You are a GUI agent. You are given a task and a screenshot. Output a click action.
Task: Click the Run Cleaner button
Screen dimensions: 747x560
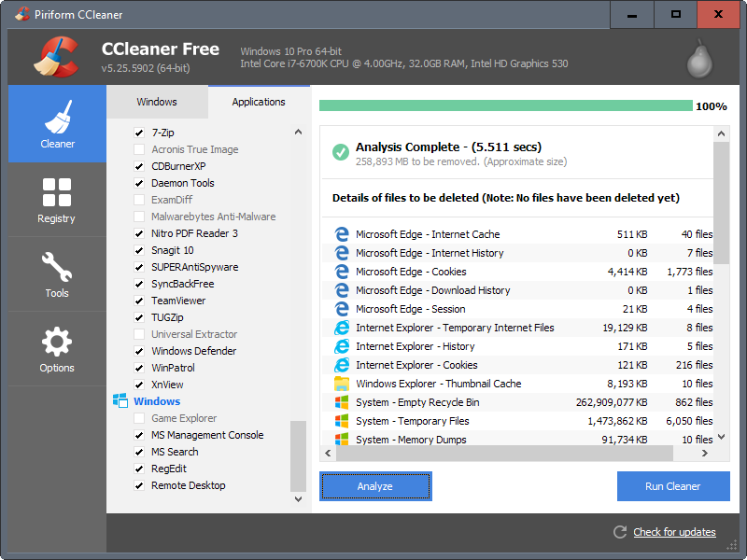pyautogui.click(x=673, y=486)
